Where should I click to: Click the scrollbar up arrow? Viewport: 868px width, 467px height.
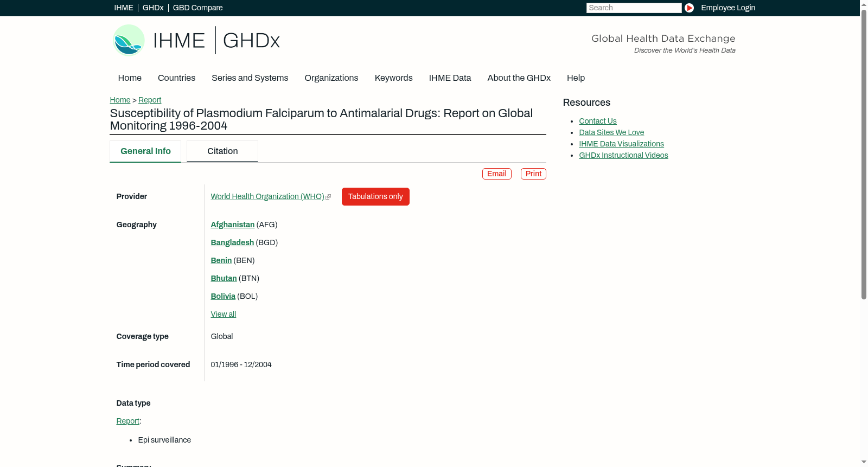click(x=864, y=4)
